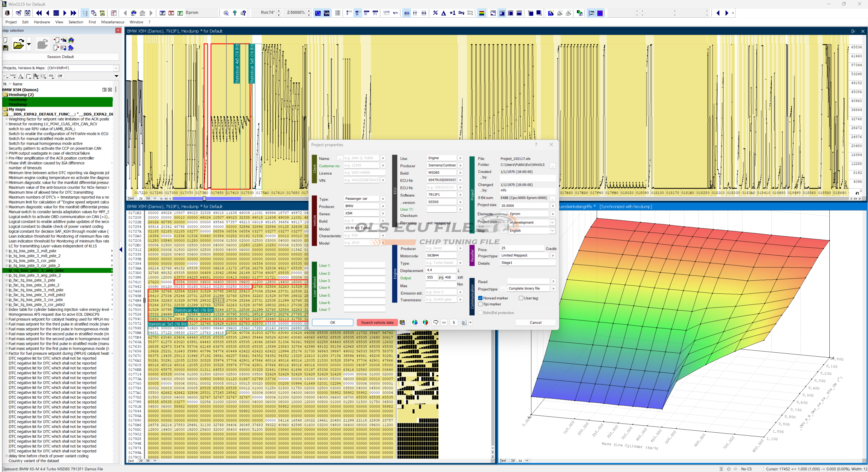Click the open project folder icon

point(18,44)
